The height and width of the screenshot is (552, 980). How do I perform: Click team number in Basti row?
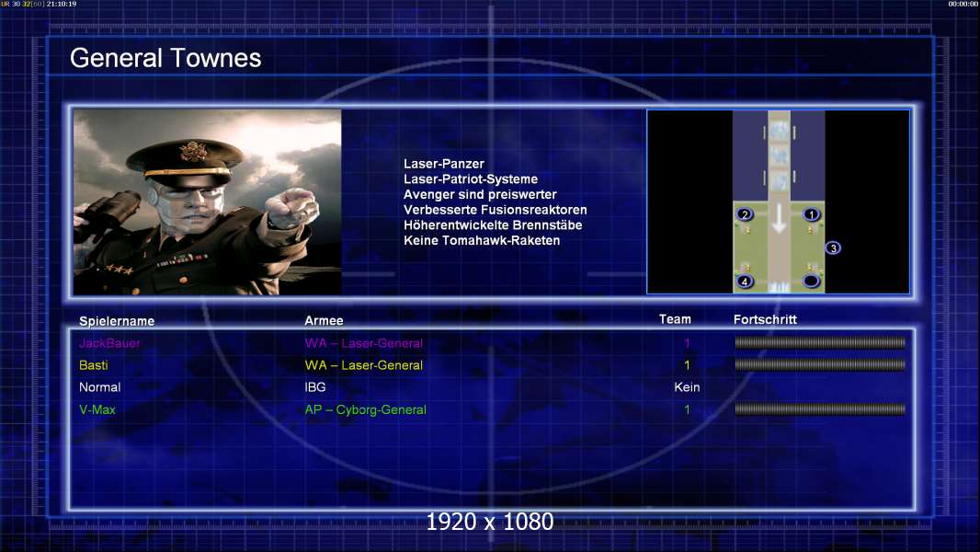(x=687, y=365)
